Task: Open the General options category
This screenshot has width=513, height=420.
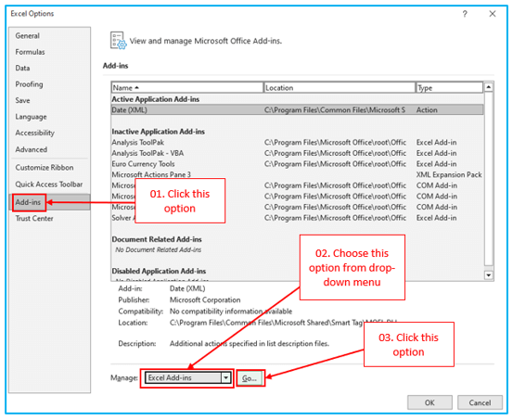Action: pos(28,35)
